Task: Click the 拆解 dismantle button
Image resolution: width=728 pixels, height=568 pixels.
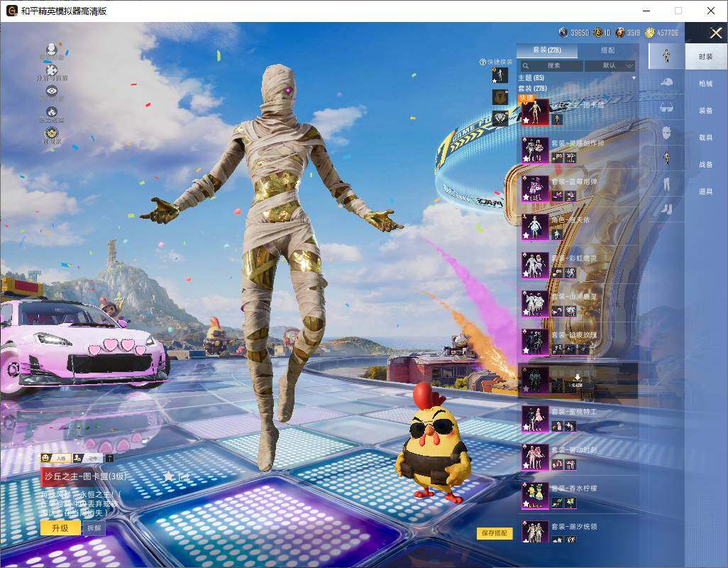Action: [x=94, y=528]
